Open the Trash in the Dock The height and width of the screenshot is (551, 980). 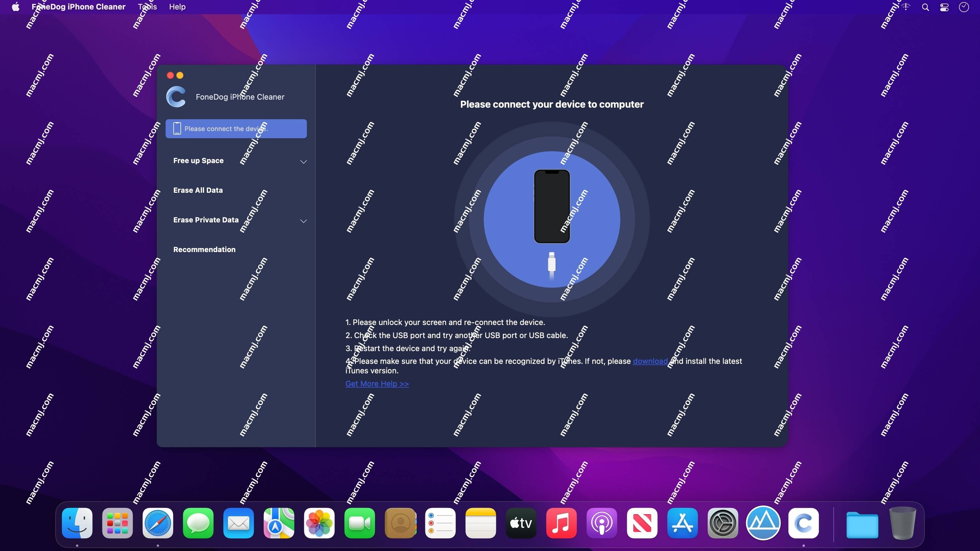click(903, 523)
